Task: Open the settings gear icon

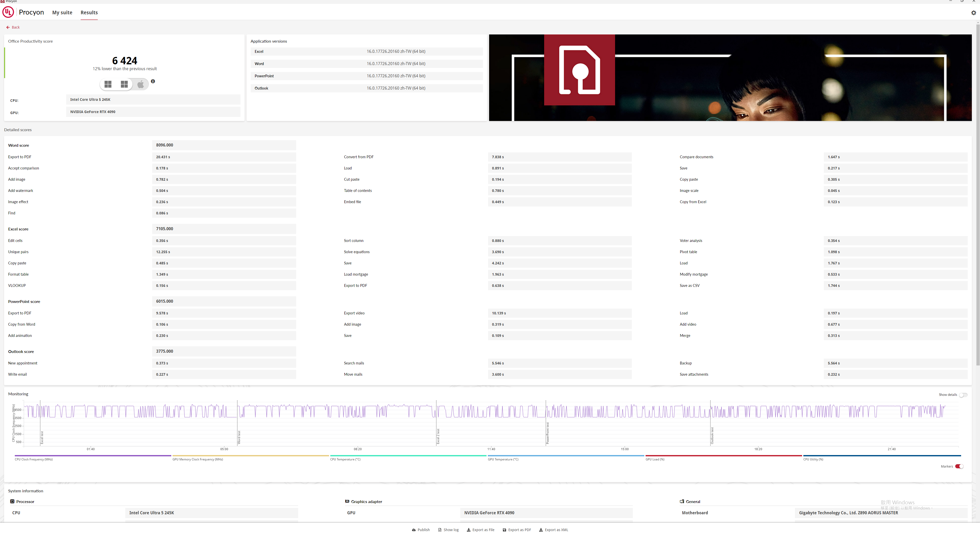Action: (x=974, y=13)
